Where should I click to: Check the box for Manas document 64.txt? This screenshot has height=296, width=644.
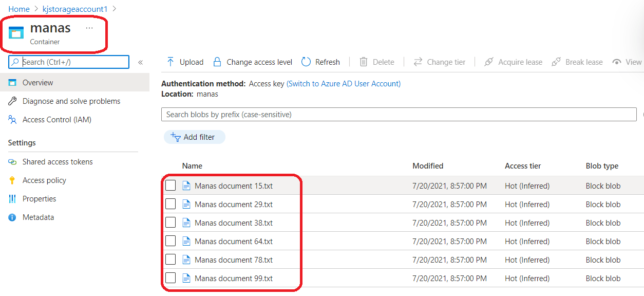coord(171,241)
